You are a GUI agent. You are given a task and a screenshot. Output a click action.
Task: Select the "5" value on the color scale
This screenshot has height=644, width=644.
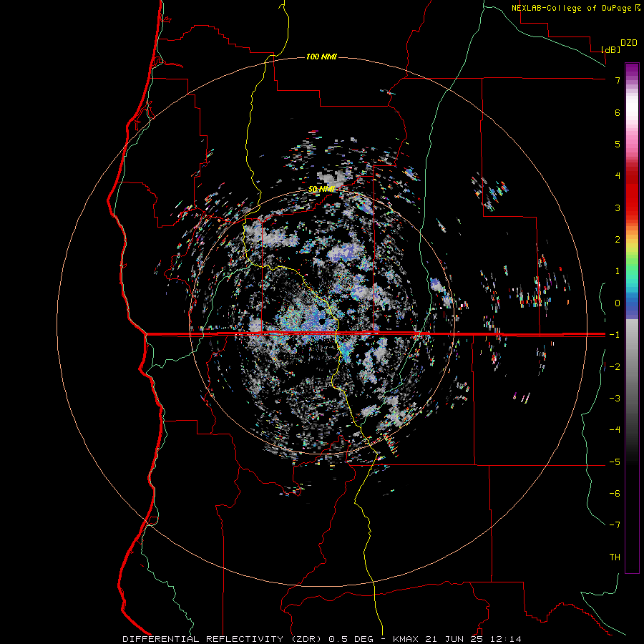tap(618, 144)
